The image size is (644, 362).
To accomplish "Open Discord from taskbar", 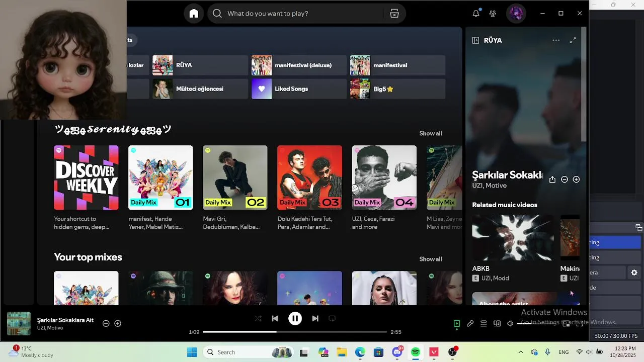I will (x=397, y=352).
